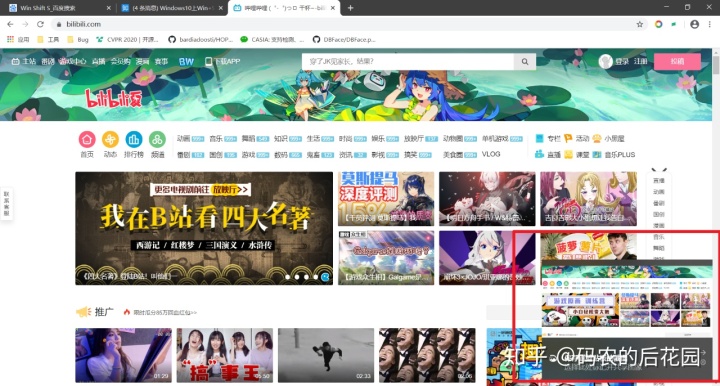720x386 pixels.
Task: Open 赛事 in top navigation
Action: pos(161,62)
